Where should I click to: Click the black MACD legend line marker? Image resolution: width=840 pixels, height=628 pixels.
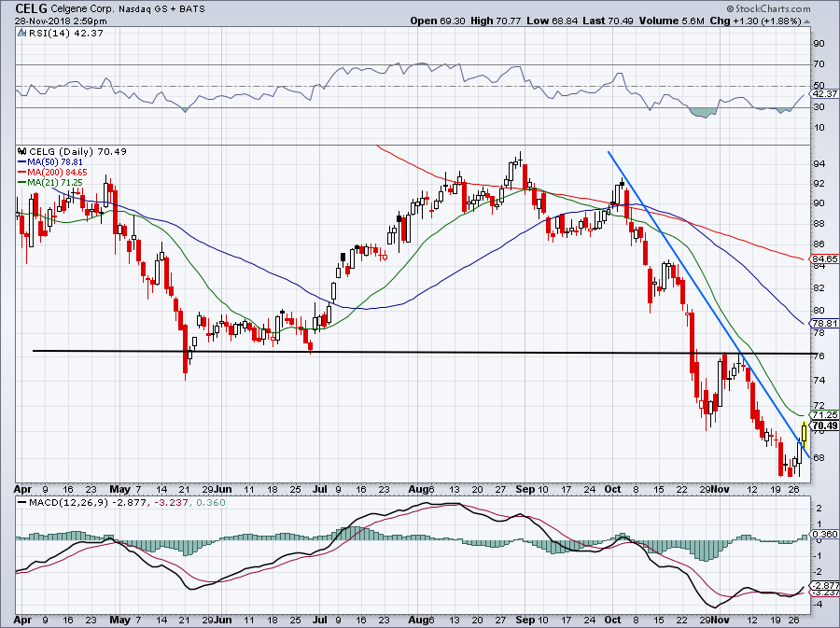pyautogui.click(x=22, y=503)
